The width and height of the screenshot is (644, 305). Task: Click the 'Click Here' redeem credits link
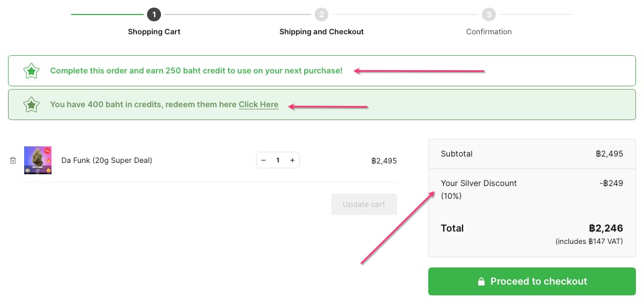pos(258,105)
